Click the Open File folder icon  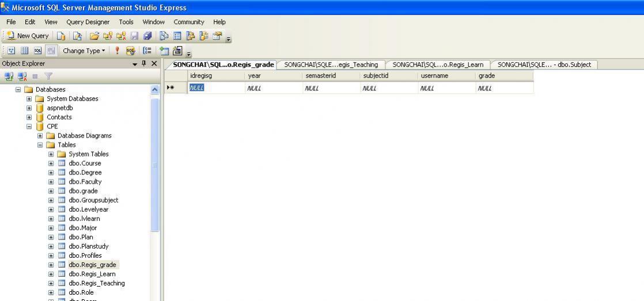pyautogui.click(x=94, y=36)
